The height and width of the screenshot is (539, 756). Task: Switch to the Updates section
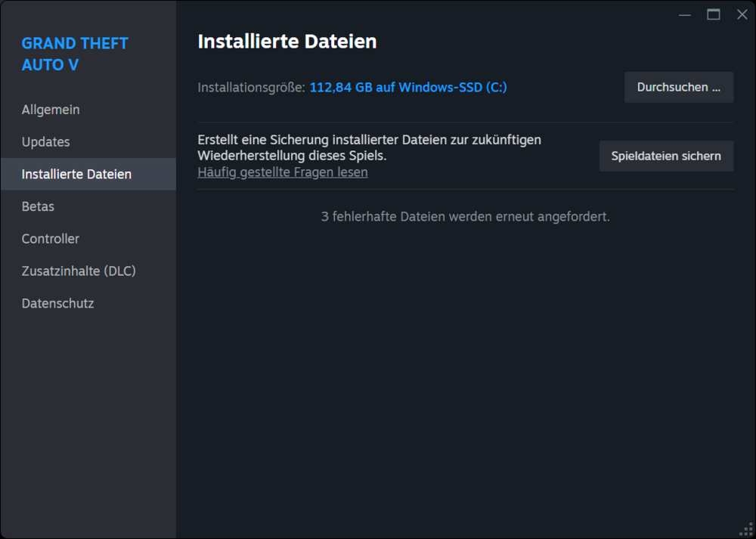coord(45,141)
